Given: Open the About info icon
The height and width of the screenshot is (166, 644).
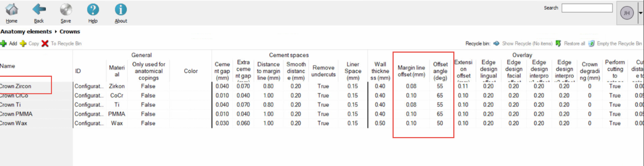Looking at the screenshot, I should click(121, 10).
